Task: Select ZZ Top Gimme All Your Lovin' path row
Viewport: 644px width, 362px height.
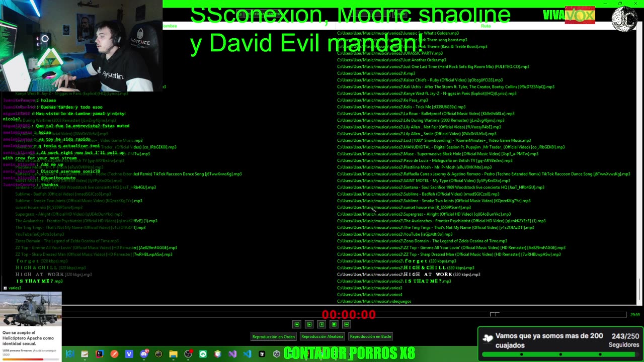Action: tap(451, 247)
